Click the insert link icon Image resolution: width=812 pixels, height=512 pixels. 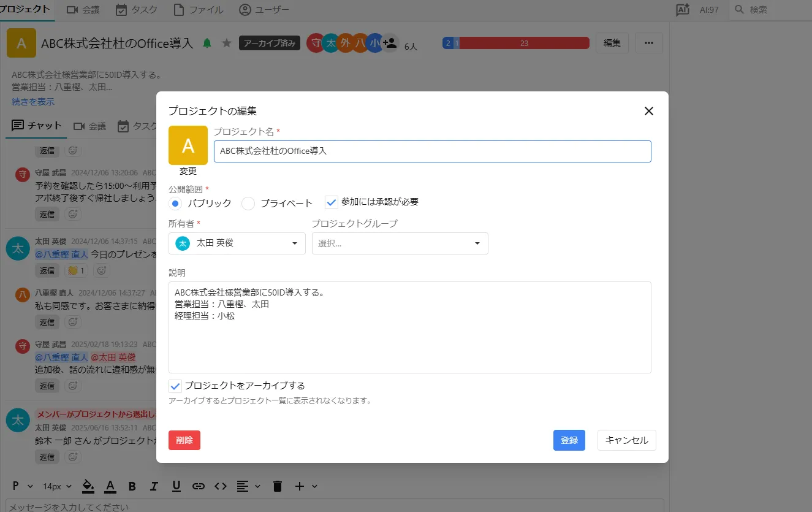click(x=198, y=486)
